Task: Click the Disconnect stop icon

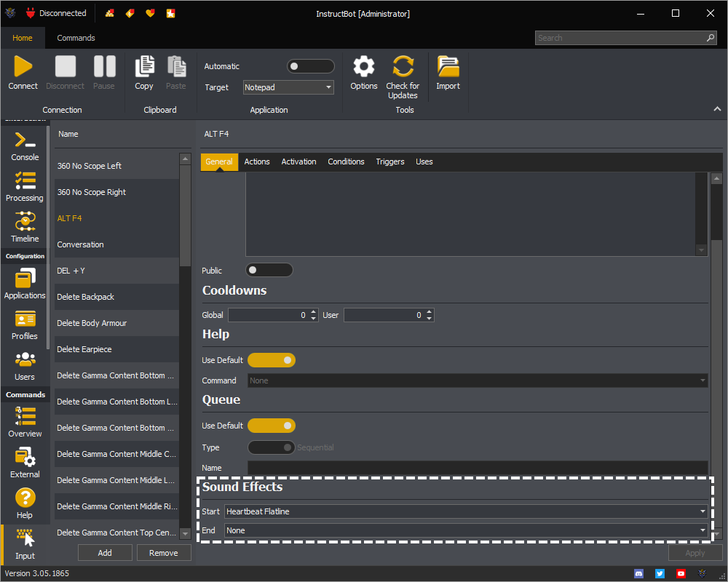Action: click(65, 66)
